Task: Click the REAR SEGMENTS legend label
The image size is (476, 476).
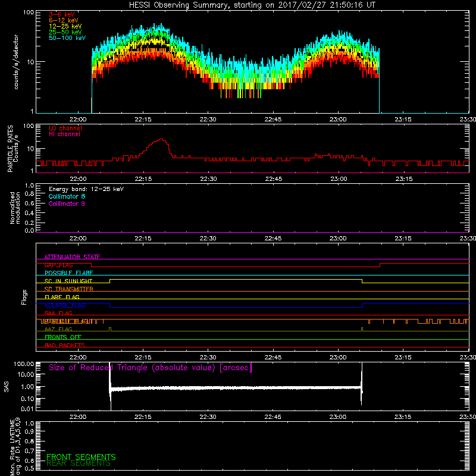Action: (79, 464)
